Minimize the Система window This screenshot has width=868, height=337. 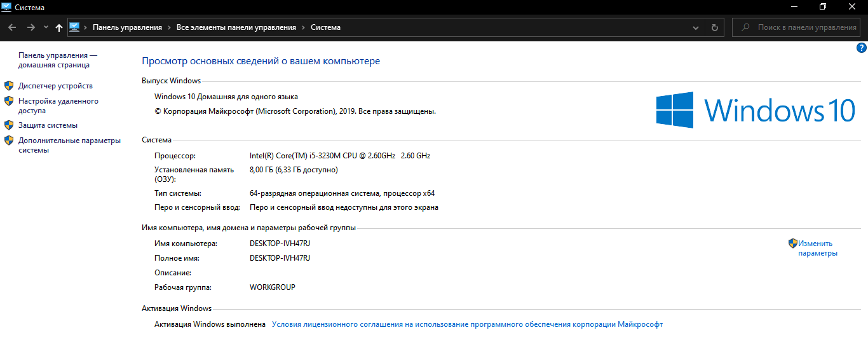coord(794,6)
